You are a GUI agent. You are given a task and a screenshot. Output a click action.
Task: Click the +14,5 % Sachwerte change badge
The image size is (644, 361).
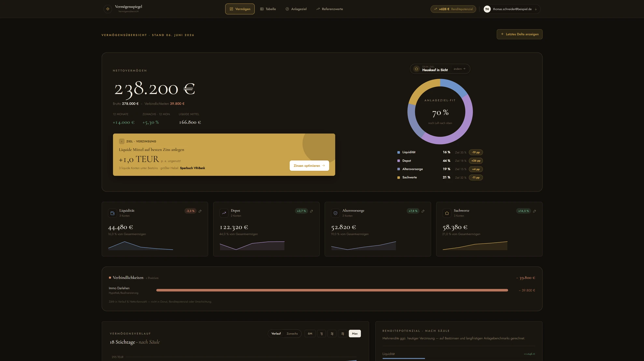[523, 211]
